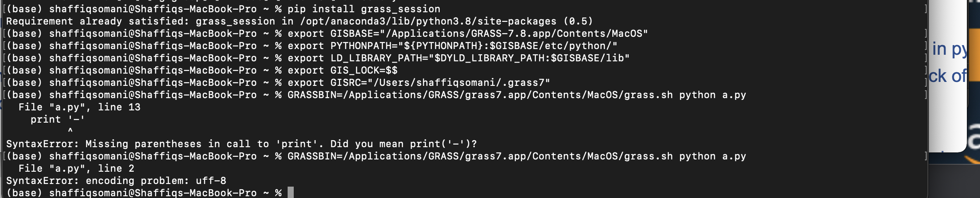Click the 'Requirement already satisfied' output line
The height and width of the screenshot is (198, 980).
coord(299,21)
